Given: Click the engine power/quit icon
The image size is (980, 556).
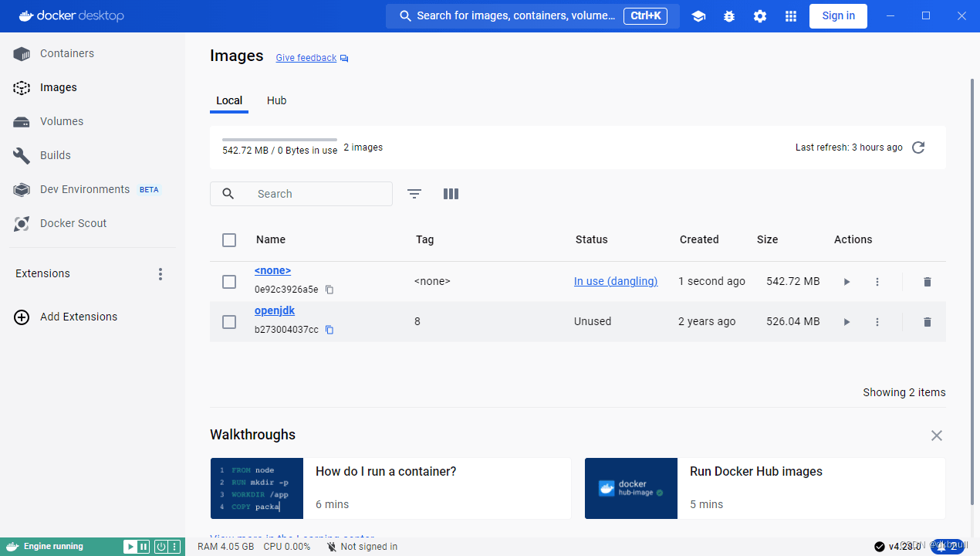Looking at the screenshot, I should 161,547.
